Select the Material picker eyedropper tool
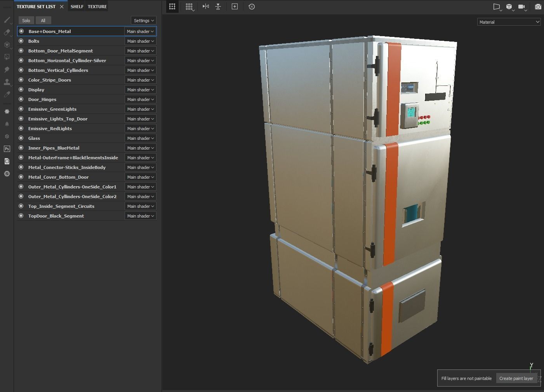 click(7, 94)
